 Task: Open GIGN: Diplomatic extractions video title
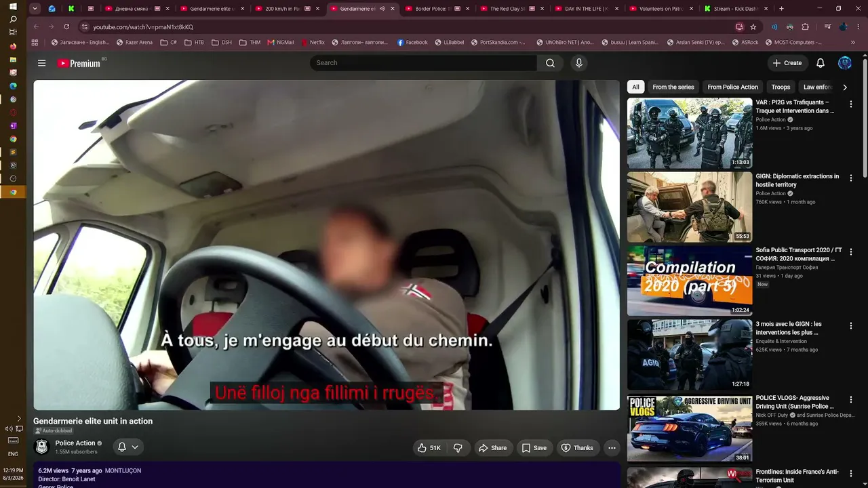point(797,180)
